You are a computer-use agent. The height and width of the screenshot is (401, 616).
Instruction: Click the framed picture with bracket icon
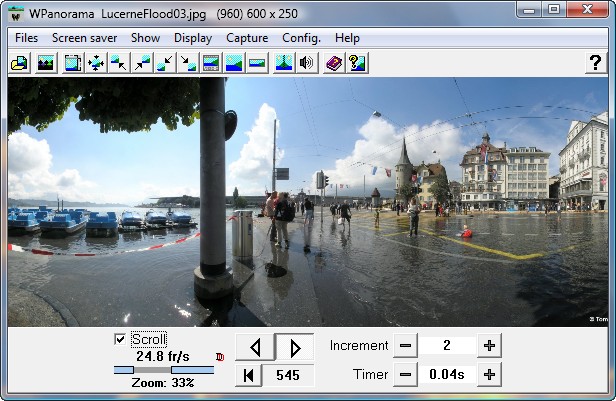pos(73,63)
